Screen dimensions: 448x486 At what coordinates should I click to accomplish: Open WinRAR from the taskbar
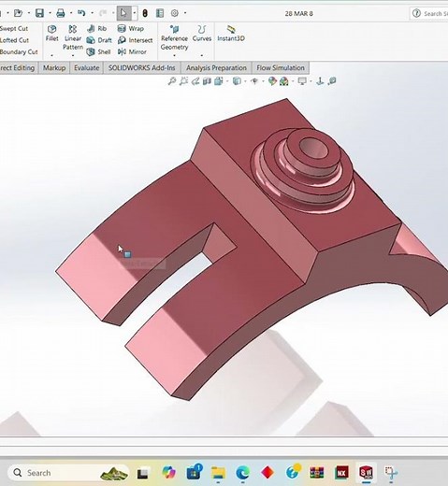click(x=317, y=473)
